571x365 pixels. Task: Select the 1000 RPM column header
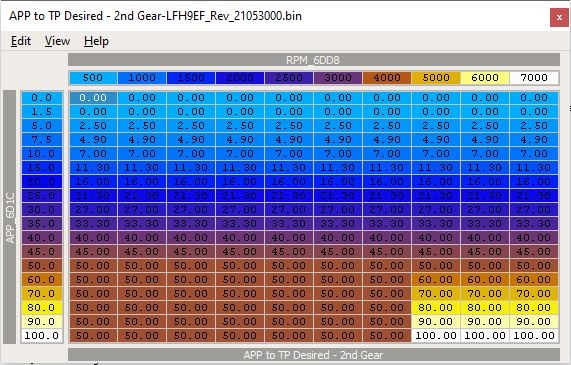point(142,78)
